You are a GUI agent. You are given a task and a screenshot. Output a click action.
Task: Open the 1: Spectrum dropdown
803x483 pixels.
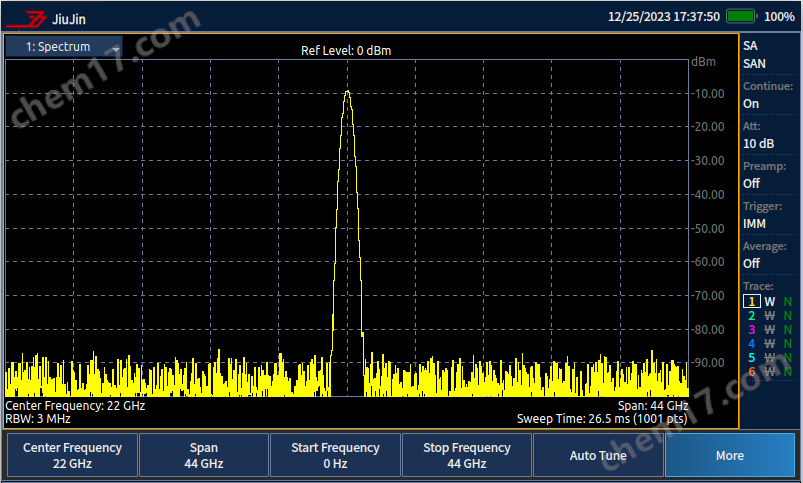[64, 47]
